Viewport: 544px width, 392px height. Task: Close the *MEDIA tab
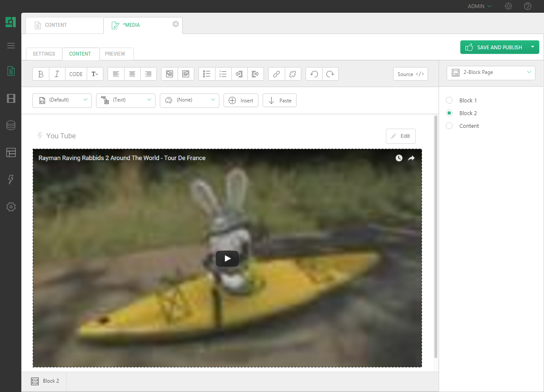(x=176, y=24)
